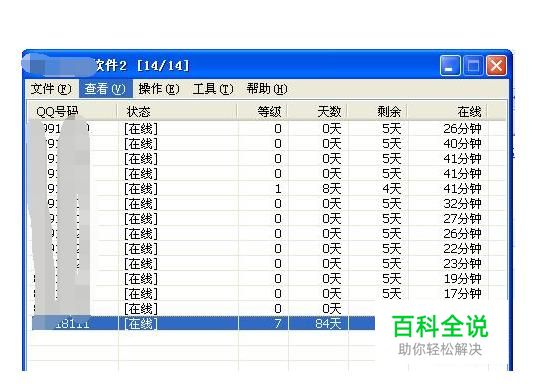The image size is (533, 389).
Task: Minimize the window
Action: point(450,65)
